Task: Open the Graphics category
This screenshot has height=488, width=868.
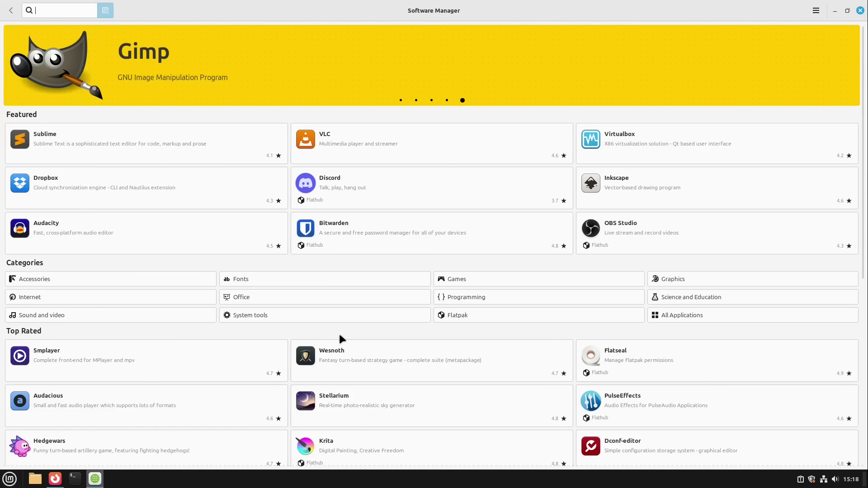Action: pyautogui.click(x=752, y=279)
